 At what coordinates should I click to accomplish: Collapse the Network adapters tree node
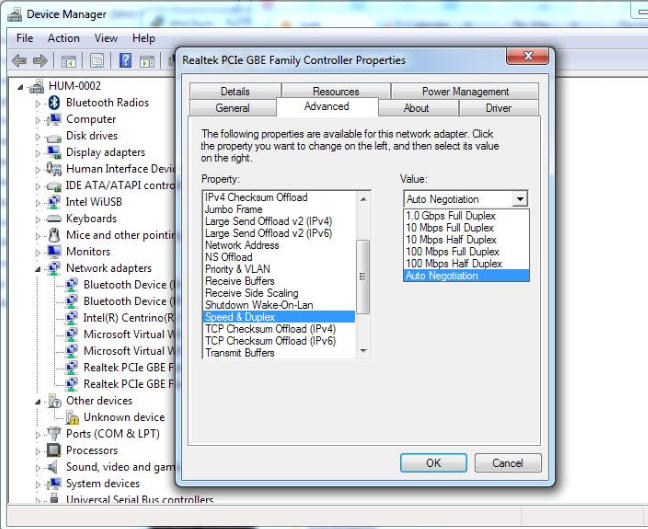click(x=38, y=269)
